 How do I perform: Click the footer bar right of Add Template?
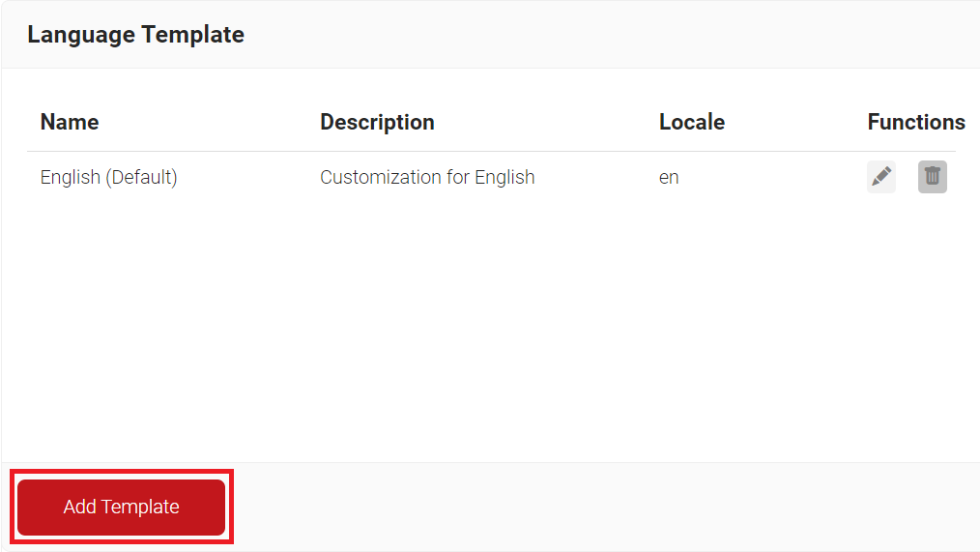(x=599, y=507)
